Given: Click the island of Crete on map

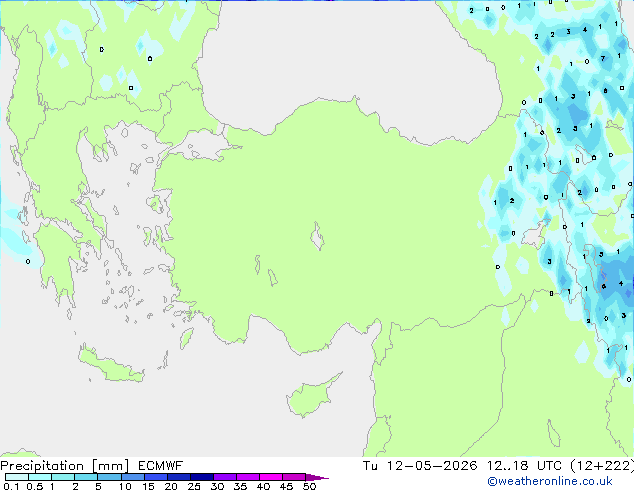Looking at the screenshot, I should coord(110,365).
